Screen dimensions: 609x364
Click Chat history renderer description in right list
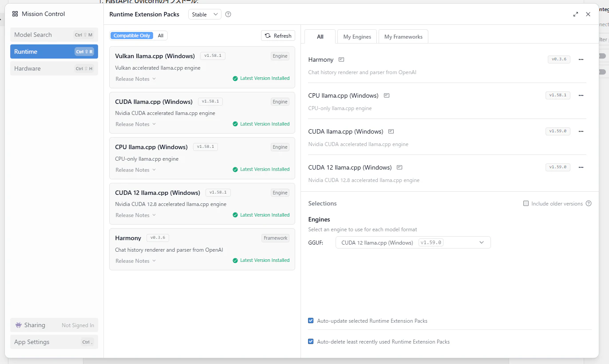pos(362,72)
